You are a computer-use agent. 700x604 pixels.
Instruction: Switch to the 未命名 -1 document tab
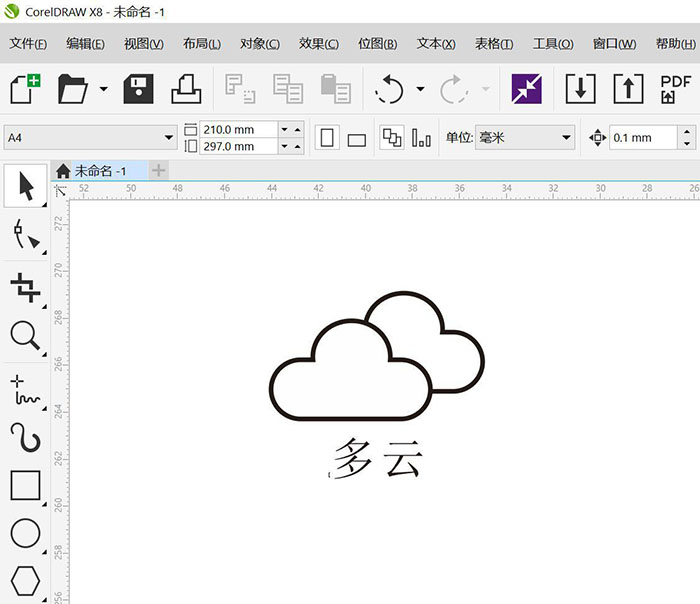pos(100,171)
